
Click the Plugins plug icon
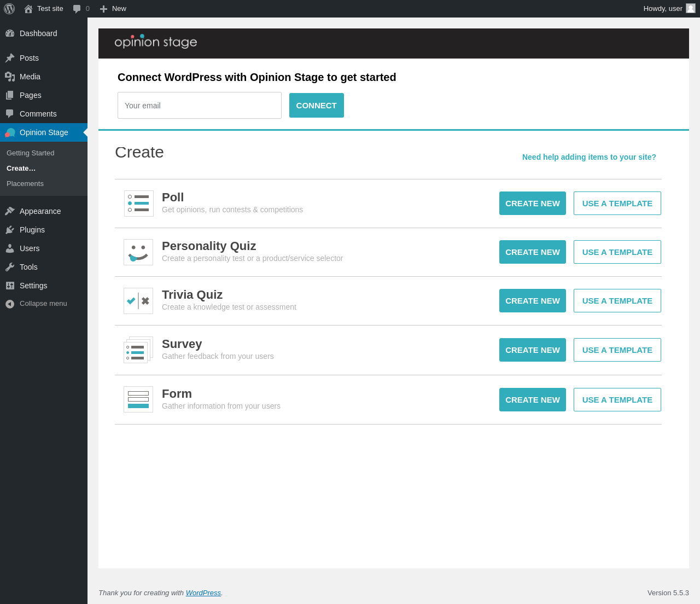pos(10,230)
